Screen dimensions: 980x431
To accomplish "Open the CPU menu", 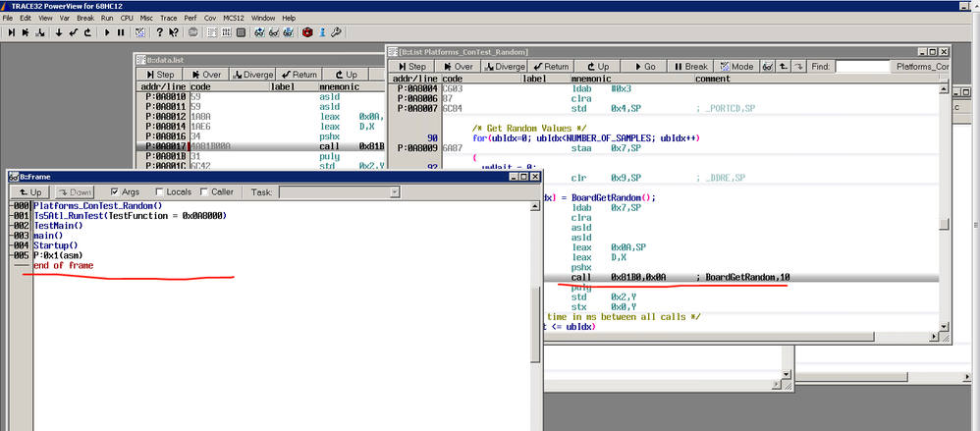I will [127, 18].
